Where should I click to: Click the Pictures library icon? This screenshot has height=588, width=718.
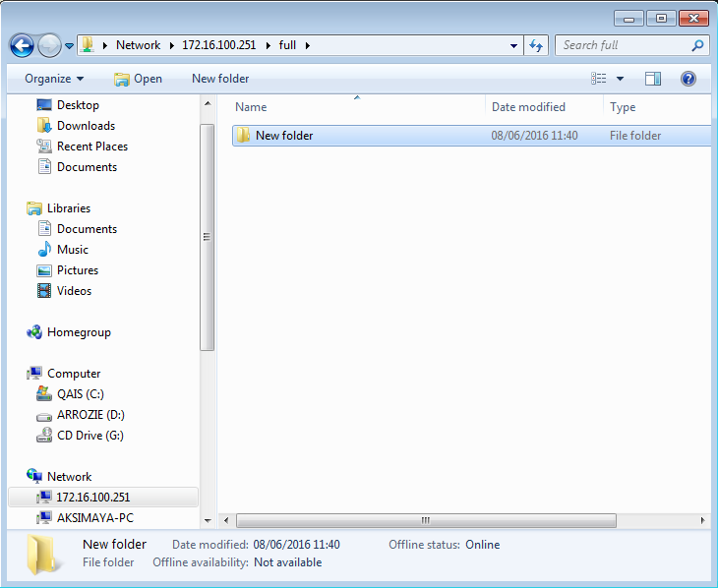[44, 270]
